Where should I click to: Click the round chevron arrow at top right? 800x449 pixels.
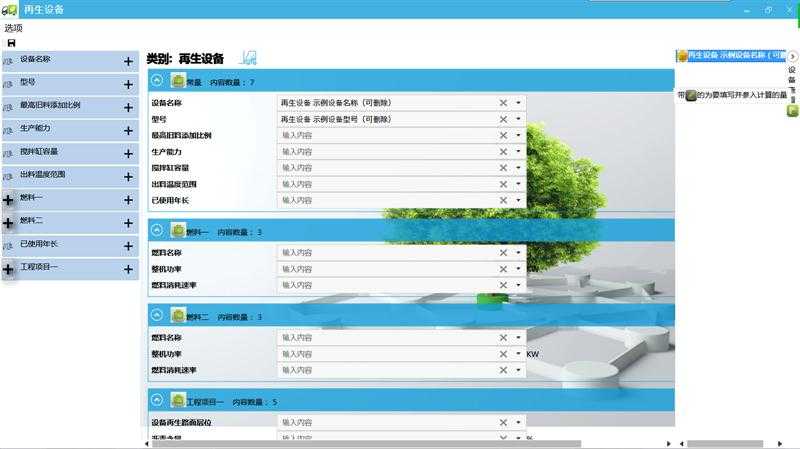[792, 56]
